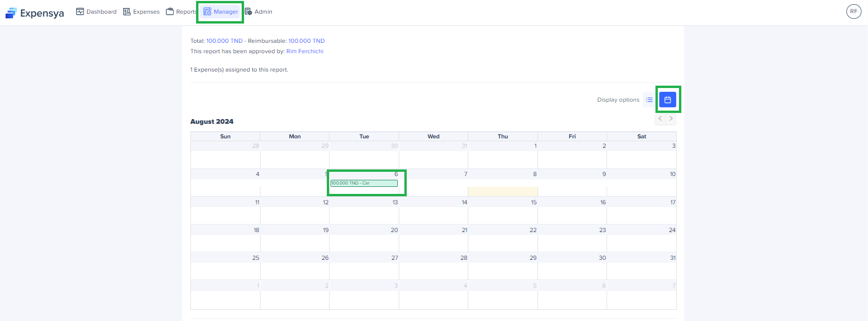This screenshot has height=321, width=868.
Task: Go to next month in calendar
Action: click(x=671, y=119)
